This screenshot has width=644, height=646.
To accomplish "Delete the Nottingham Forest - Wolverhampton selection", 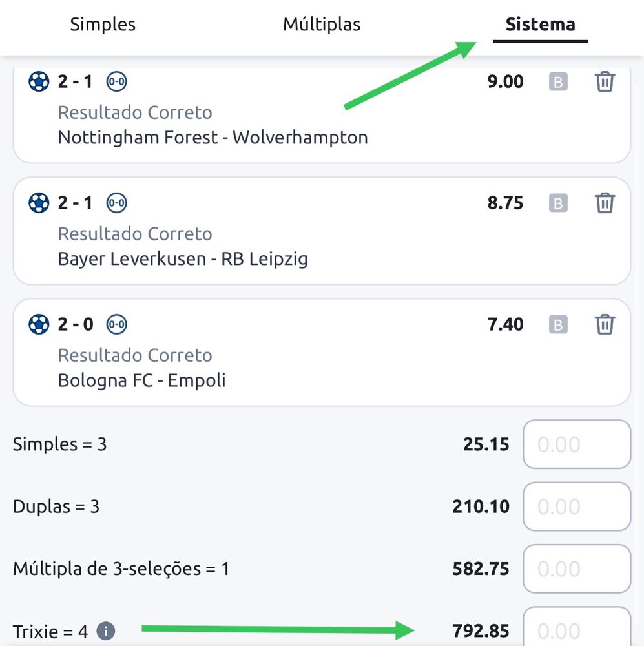I will pyautogui.click(x=605, y=81).
